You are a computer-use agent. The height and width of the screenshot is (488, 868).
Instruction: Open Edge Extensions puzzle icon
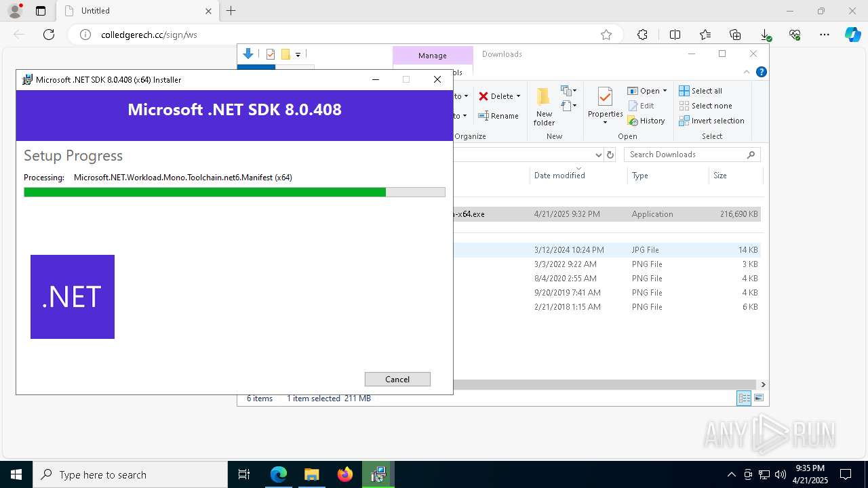tap(642, 35)
